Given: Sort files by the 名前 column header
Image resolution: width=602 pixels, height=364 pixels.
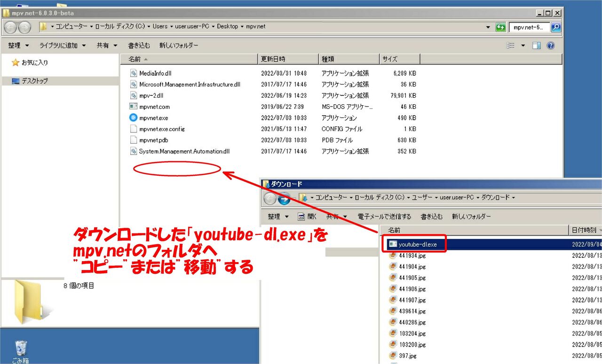Looking at the screenshot, I should tap(135, 59).
